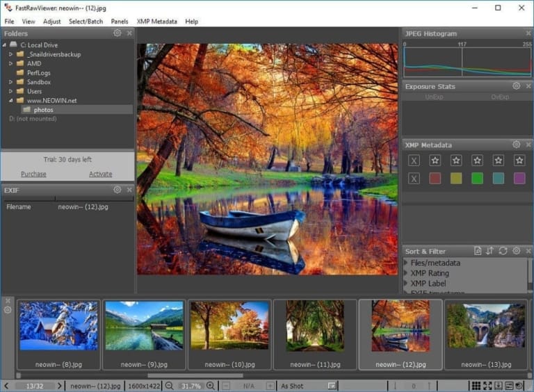Apply the cyan XMP label
Image resolution: width=534 pixels, height=392 pixels.
(x=499, y=179)
